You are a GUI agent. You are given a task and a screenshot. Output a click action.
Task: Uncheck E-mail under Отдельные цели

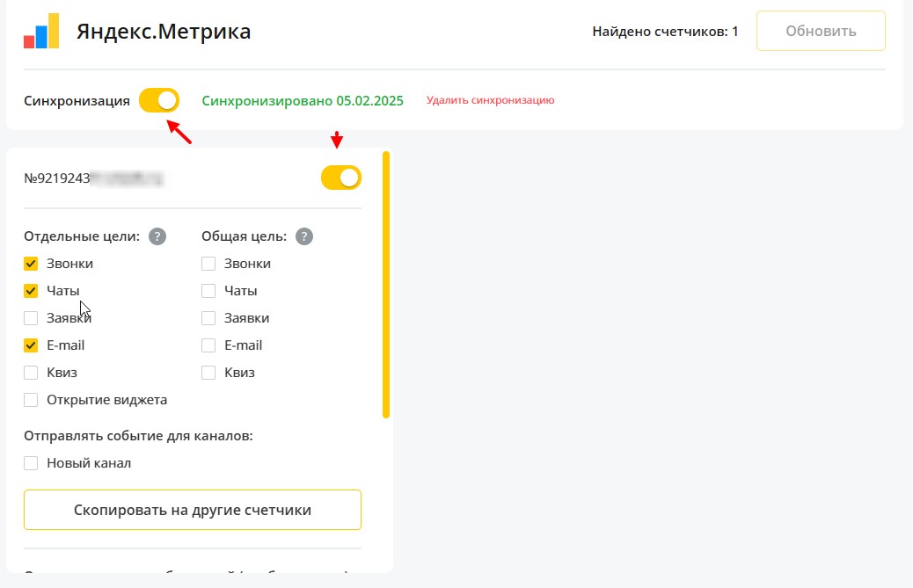click(x=31, y=345)
